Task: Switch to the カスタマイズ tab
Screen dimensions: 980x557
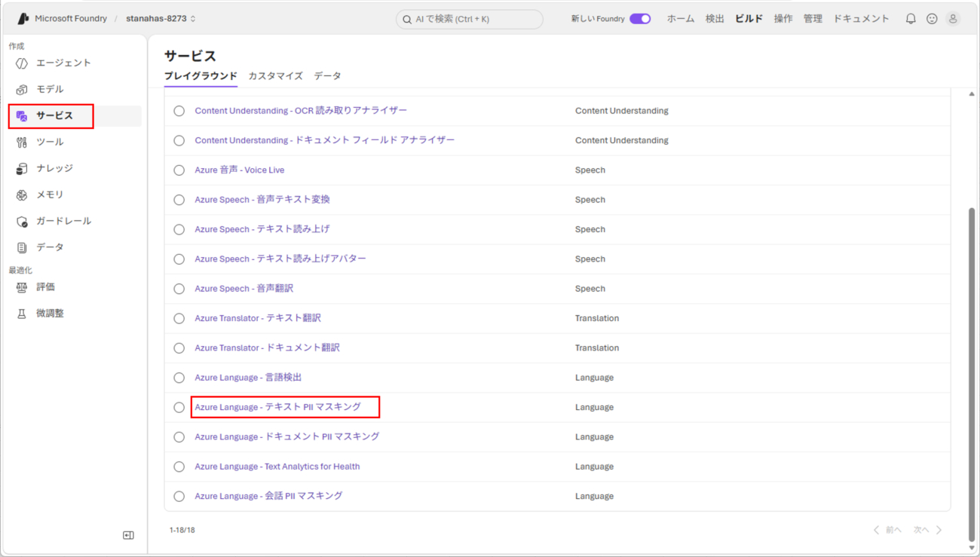Action: tap(275, 76)
